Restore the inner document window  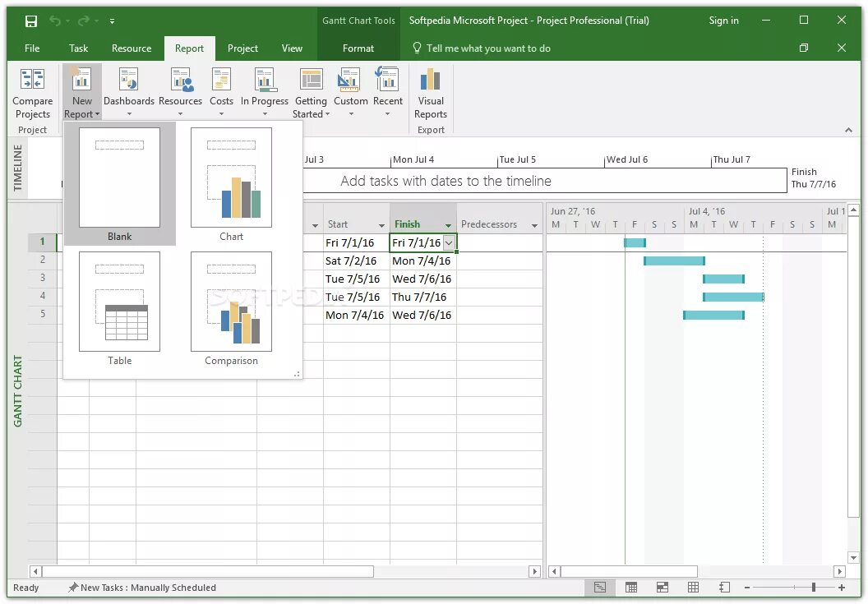804,48
